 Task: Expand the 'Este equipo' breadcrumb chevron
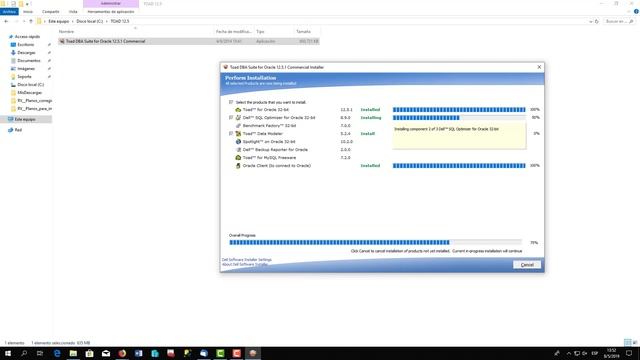pyautogui.click(x=73, y=21)
